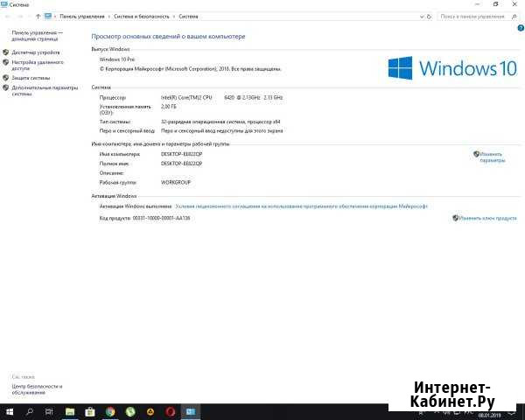Viewport: 525px width, 420px height.
Task: Restore down the System window
Action: (x=496, y=4)
